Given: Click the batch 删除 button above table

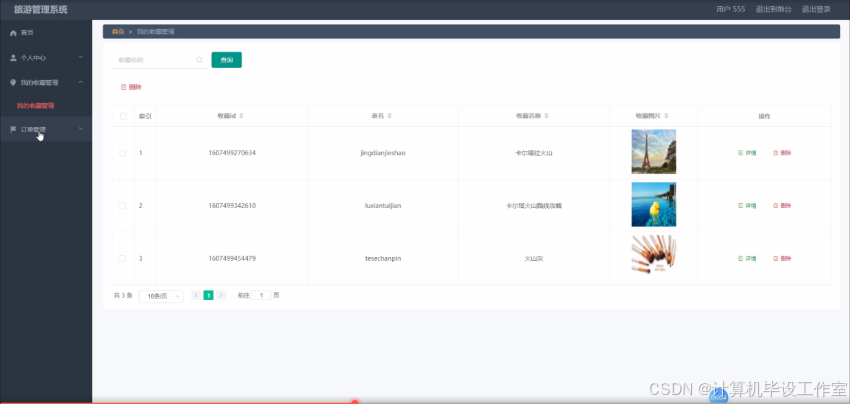Looking at the screenshot, I should (x=131, y=87).
